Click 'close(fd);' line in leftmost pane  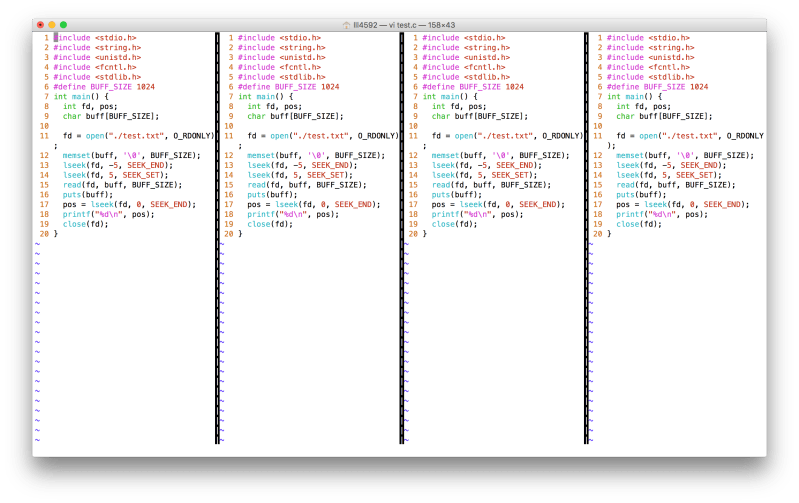[86, 224]
